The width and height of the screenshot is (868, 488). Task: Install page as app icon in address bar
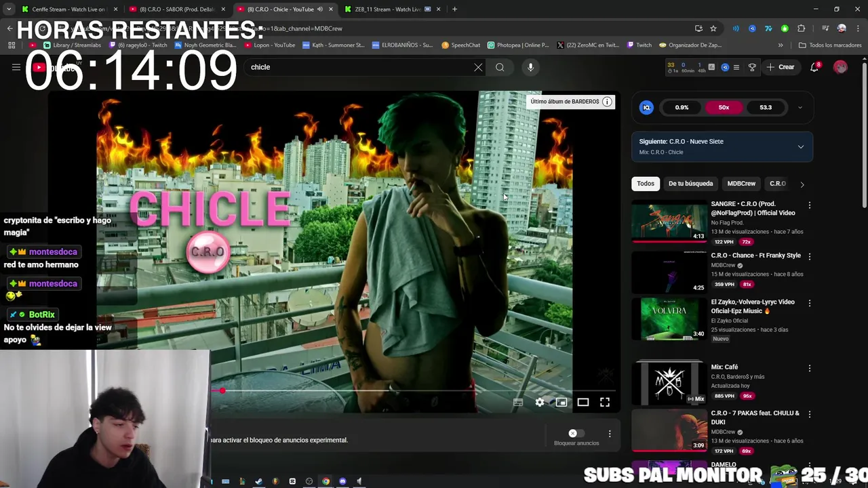click(698, 28)
